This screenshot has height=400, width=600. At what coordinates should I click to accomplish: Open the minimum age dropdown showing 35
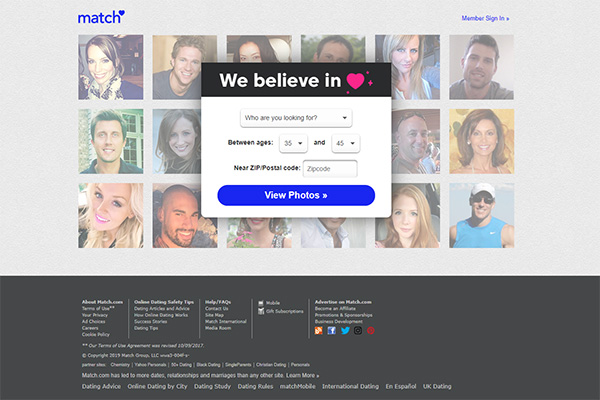[x=293, y=143]
